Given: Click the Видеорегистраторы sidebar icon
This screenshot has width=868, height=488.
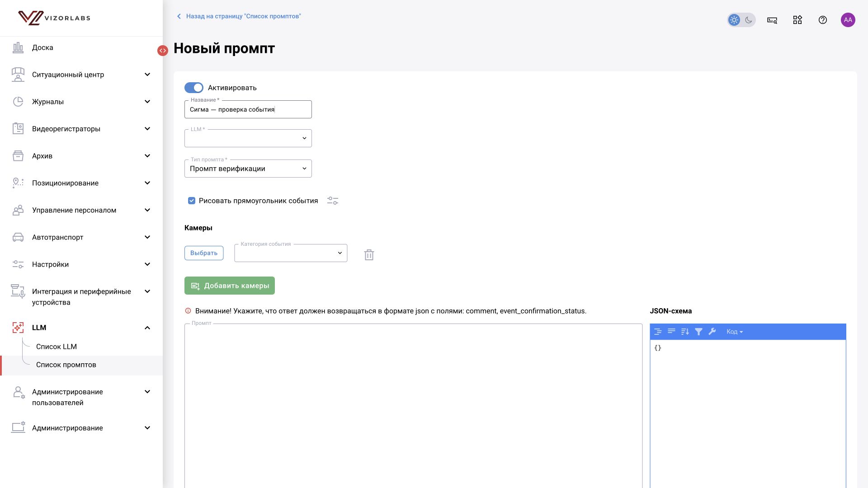Looking at the screenshot, I should click(x=18, y=129).
